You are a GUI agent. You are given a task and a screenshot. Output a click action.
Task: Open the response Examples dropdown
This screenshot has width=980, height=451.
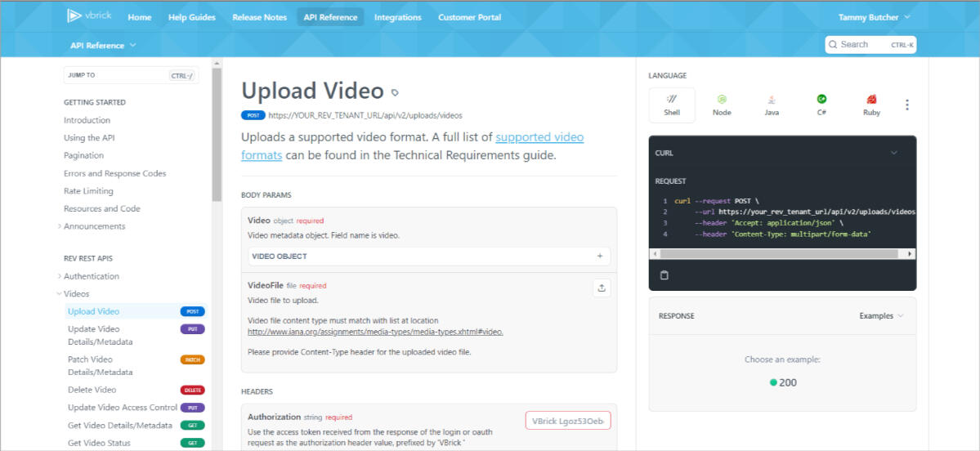[881, 315]
